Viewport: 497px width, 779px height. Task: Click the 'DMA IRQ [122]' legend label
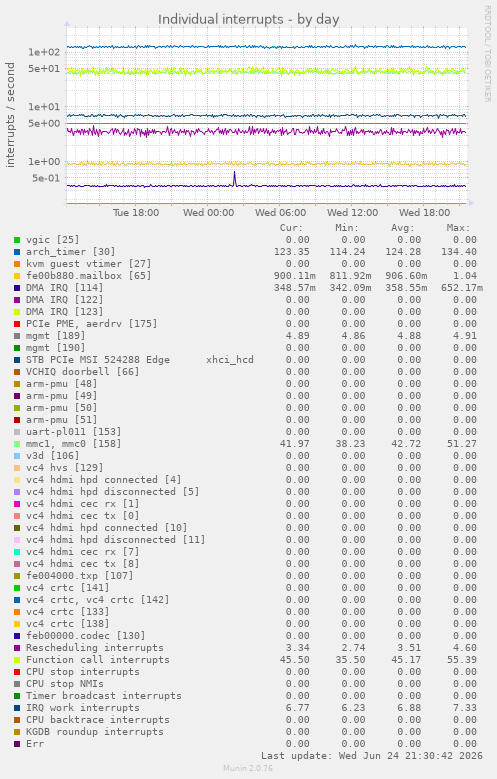click(65, 300)
